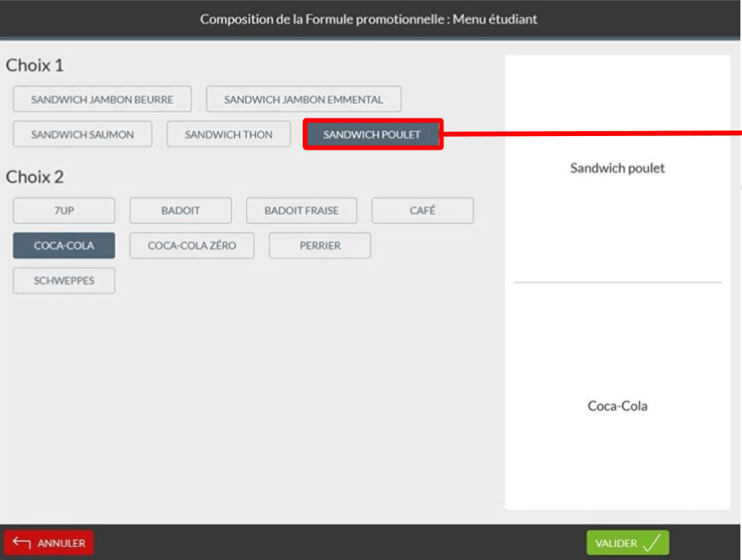Select Sandwich Thon for Choix 1
Image resolution: width=742 pixels, height=560 pixels.
[229, 134]
